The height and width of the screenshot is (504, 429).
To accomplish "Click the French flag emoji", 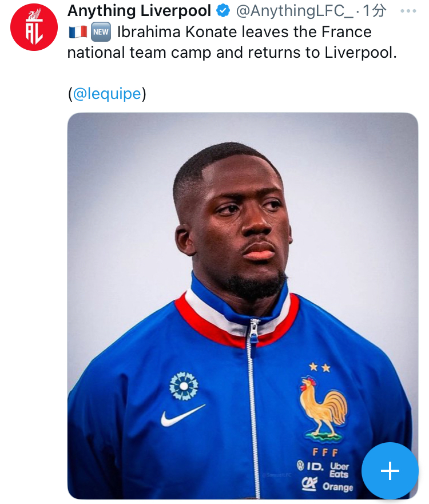I will click(x=77, y=32).
